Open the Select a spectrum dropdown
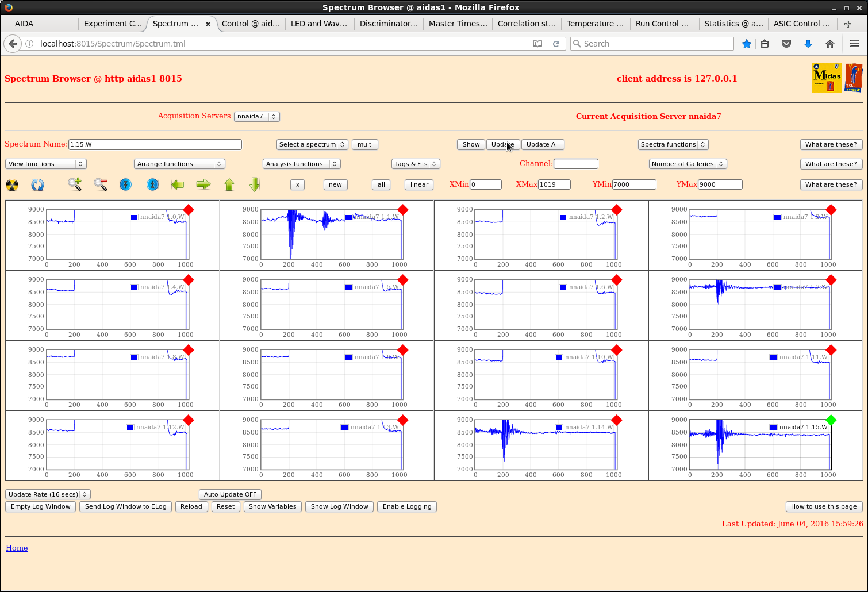Viewport: 868px width, 592px height. tap(312, 144)
